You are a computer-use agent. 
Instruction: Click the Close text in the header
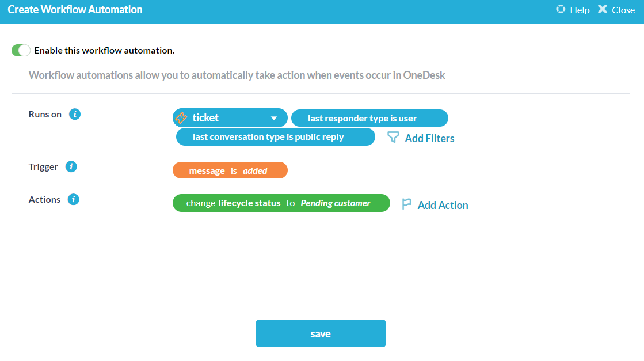(x=623, y=10)
